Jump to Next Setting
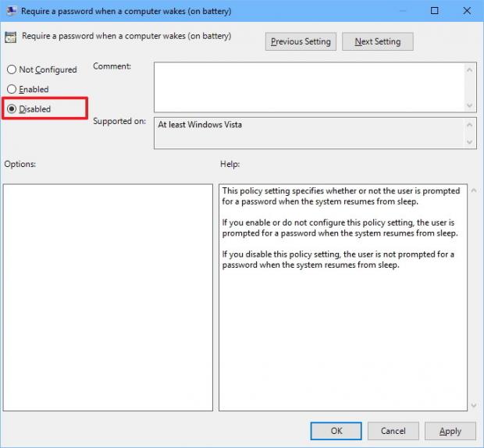Viewport: 484px width, 448px height. (379, 42)
